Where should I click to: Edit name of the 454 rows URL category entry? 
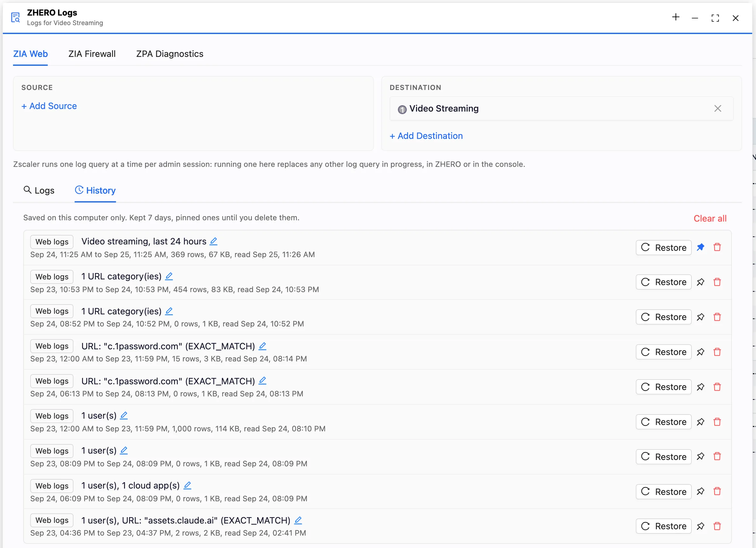pyautogui.click(x=169, y=276)
